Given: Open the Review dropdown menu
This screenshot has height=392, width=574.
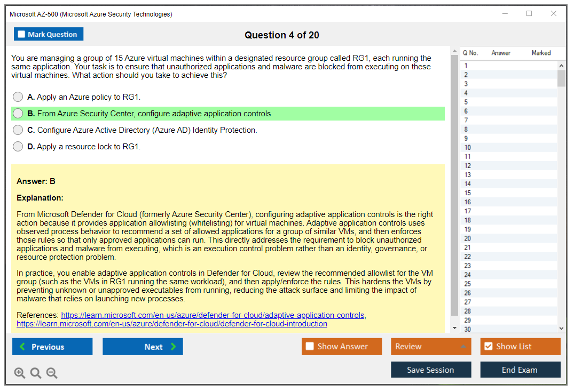Looking at the screenshot, I should point(431,347).
